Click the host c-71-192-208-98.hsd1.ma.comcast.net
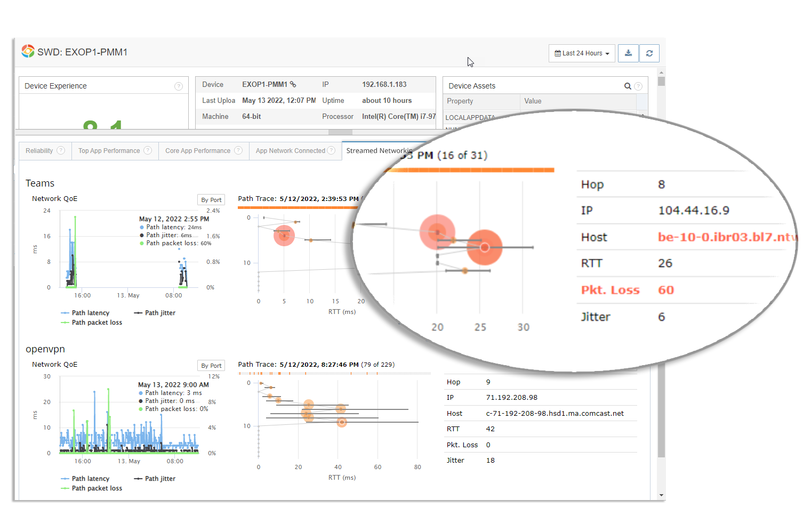Screen dimensions: 803x532 [x=555, y=413]
